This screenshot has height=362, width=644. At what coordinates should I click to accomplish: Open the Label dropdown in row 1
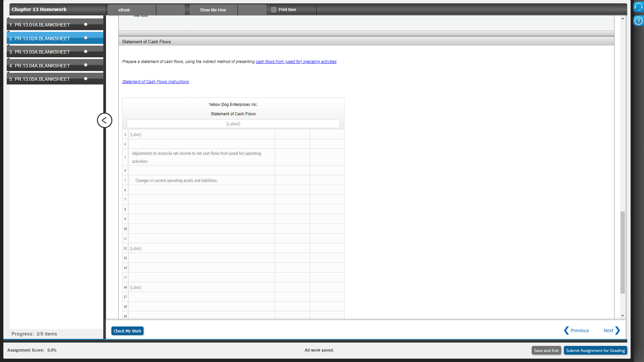[201, 134]
